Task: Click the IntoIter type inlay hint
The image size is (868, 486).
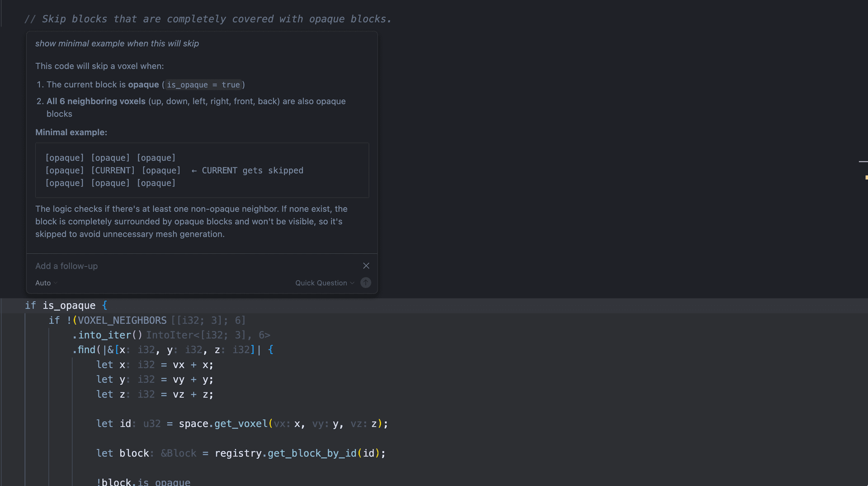Action: [208, 335]
